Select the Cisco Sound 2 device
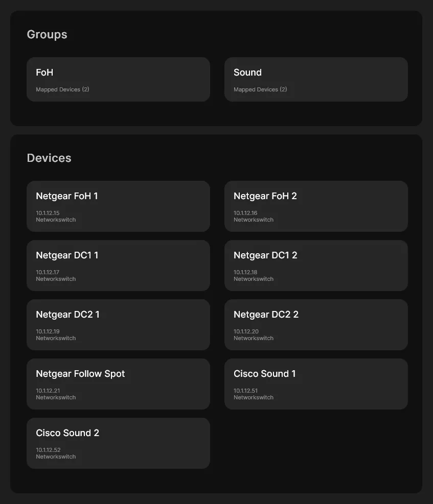The height and width of the screenshot is (504, 433). pos(118,443)
